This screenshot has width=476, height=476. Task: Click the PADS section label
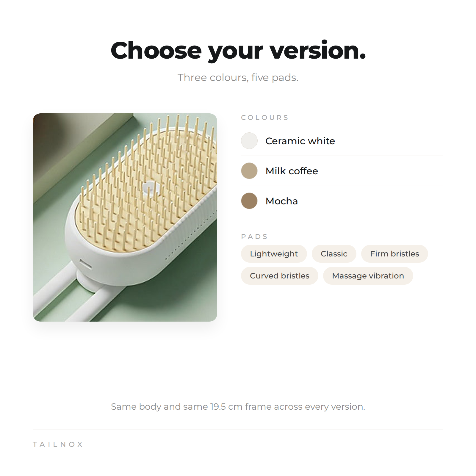(x=254, y=237)
